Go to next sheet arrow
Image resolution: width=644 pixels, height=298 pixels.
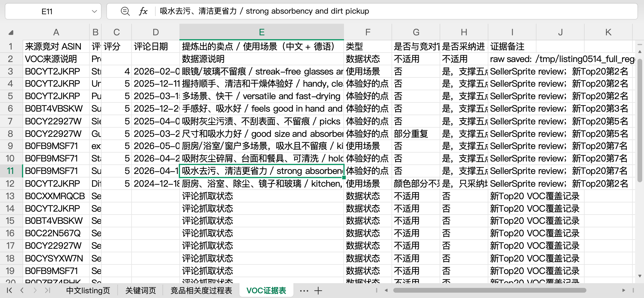click(x=35, y=290)
